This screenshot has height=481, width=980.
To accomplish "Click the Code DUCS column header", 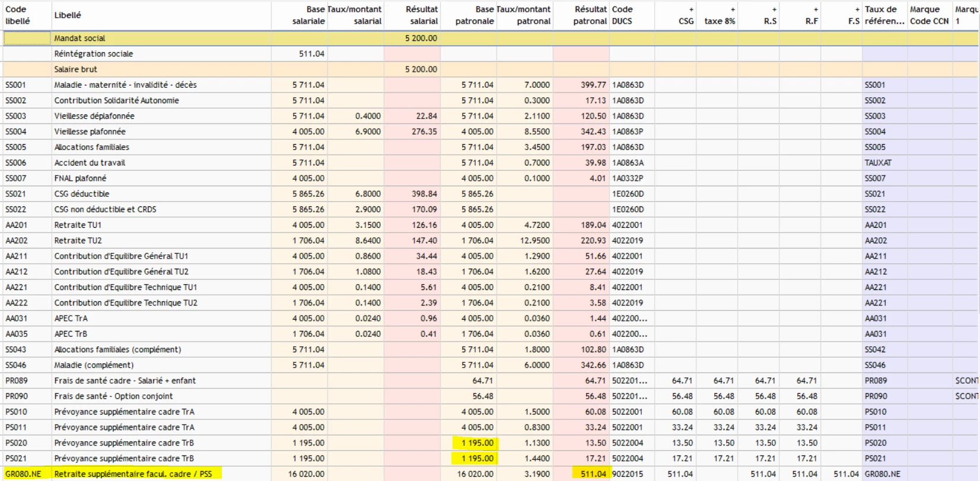I will [622, 15].
